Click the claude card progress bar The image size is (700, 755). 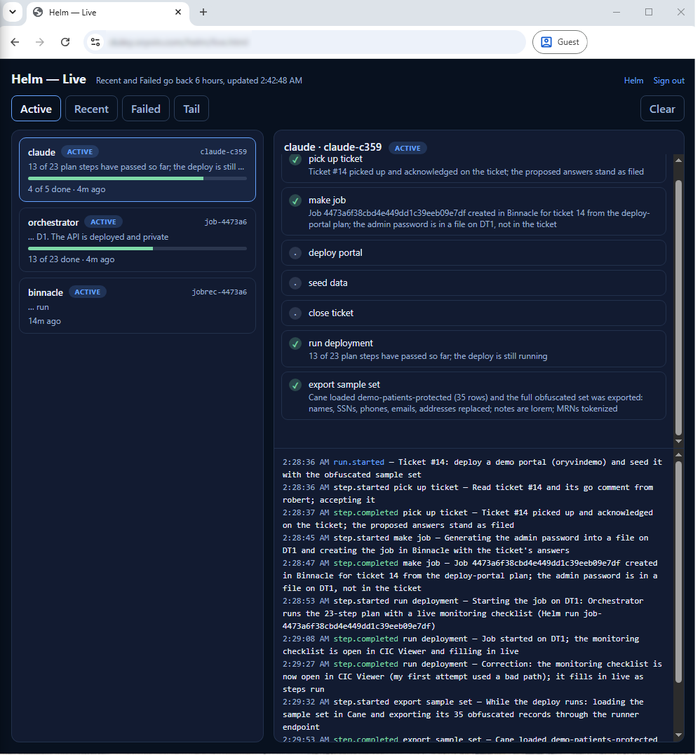(x=137, y=179)
